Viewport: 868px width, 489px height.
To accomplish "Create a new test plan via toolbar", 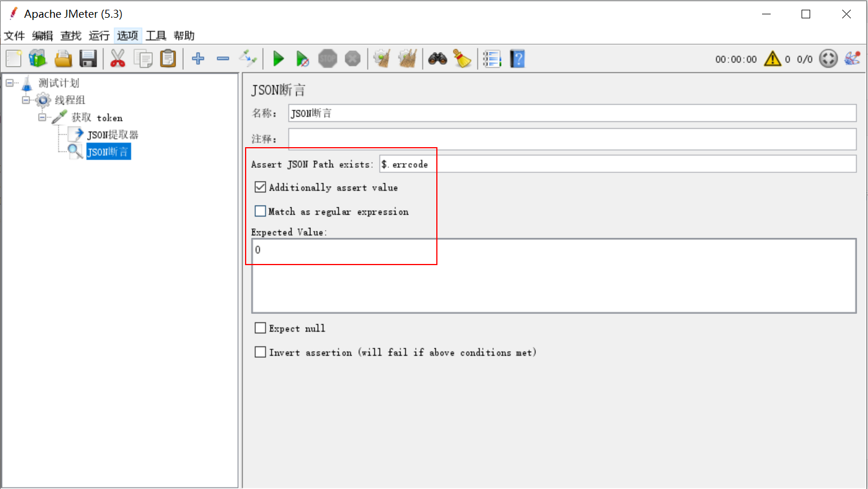I will point(14,58).
